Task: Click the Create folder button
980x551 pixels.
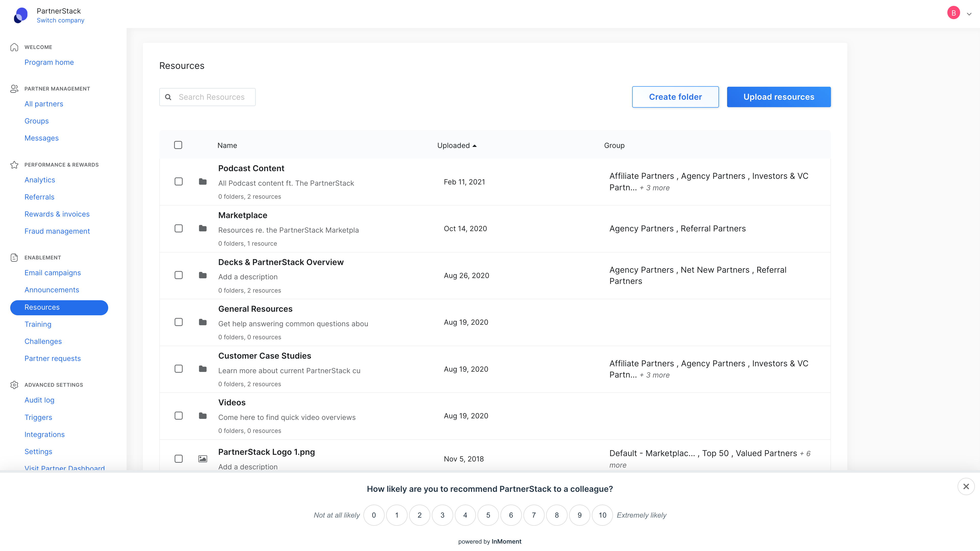Action: 675,97
